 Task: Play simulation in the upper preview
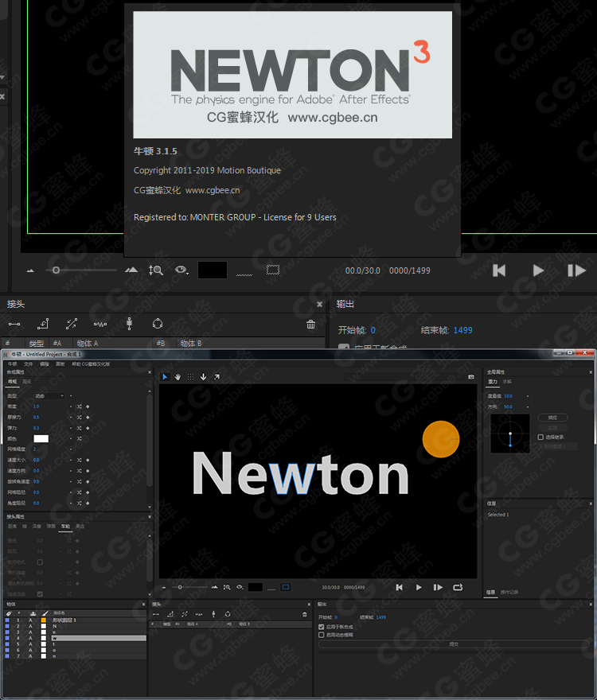click(x=538, y=270)
